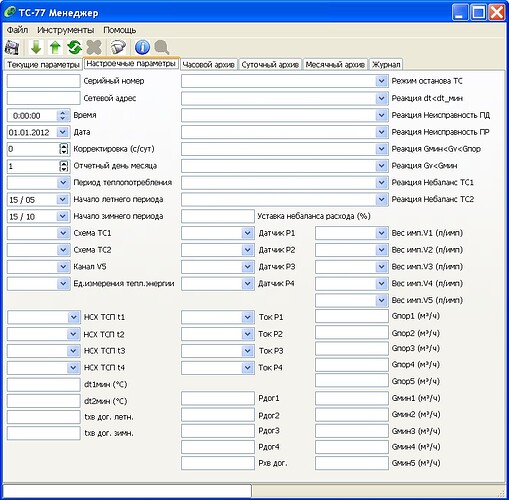This screenshot has height=500, width=509.
Task: Switch to the Текущие параметры tab
Action: [43, 65]
